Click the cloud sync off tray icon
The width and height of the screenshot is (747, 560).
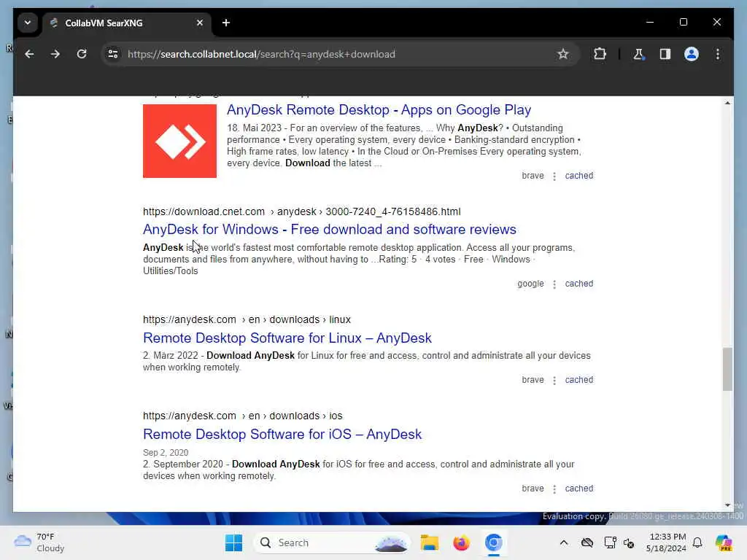coord(587,542)
